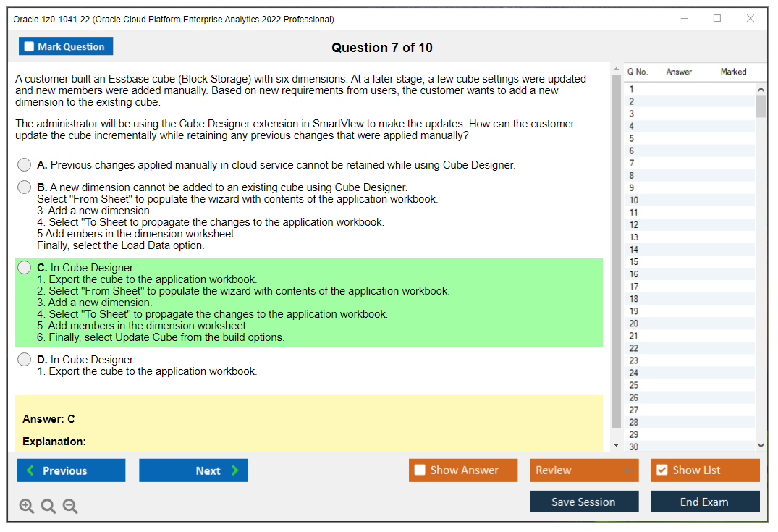The height and width of the screenshot is (532, 778).
Task: Click the green right arrow on Next
Action: 235,470
